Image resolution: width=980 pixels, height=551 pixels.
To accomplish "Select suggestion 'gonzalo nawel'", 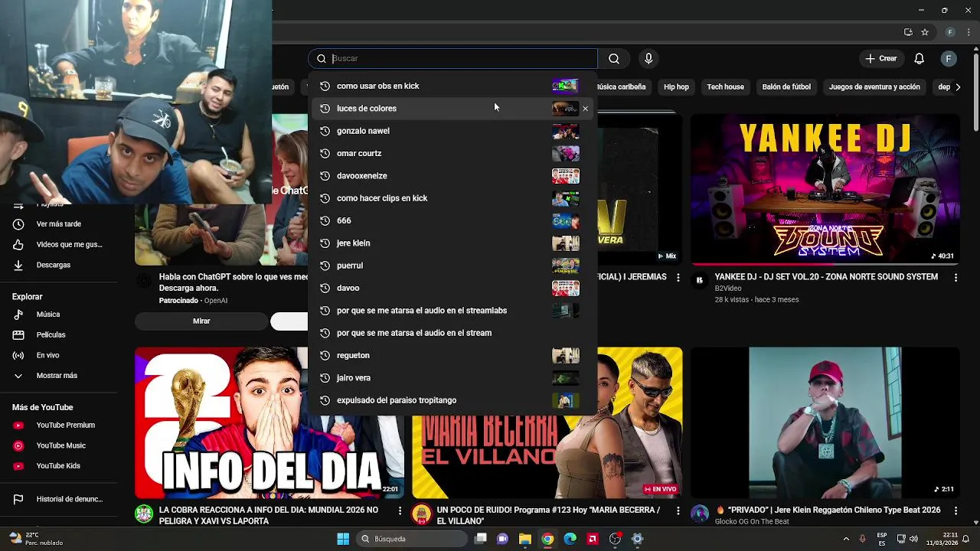I will pos(452,131).
